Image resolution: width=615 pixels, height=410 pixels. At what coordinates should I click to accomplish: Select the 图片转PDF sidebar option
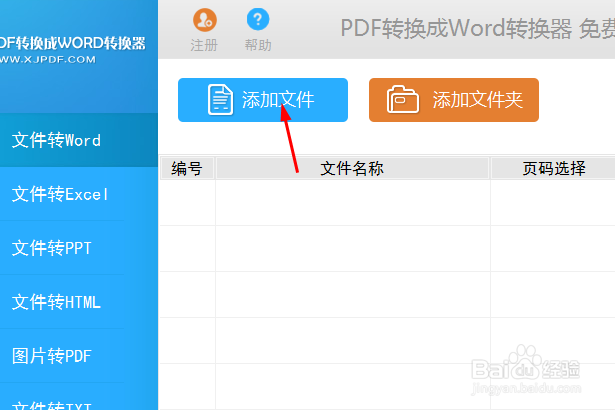79,356
